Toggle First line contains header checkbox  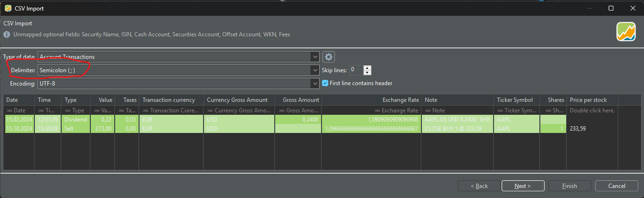(325, 83)
